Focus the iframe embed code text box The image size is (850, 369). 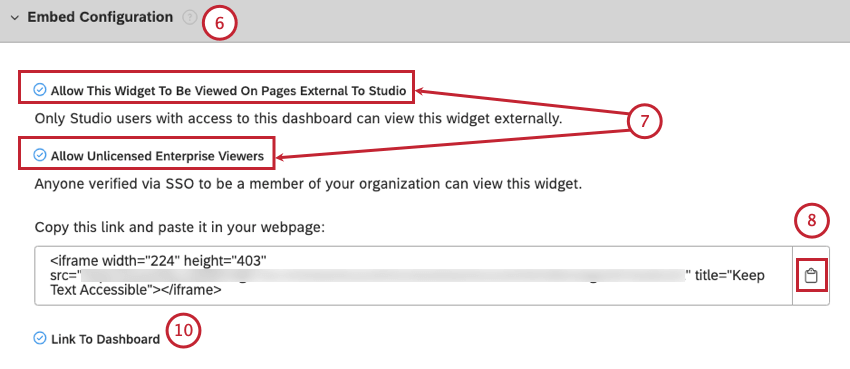[x=414, y=276]
